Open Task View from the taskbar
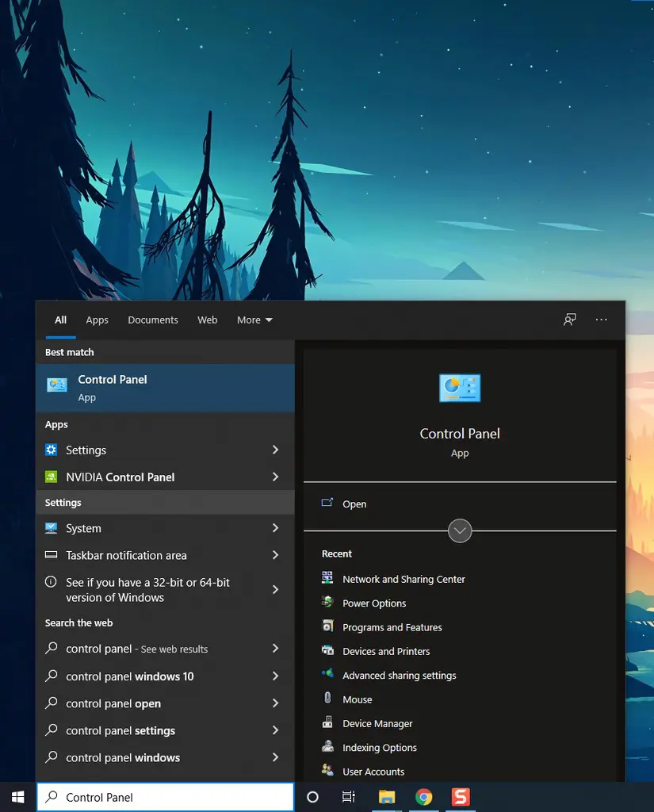 (349, 797)
